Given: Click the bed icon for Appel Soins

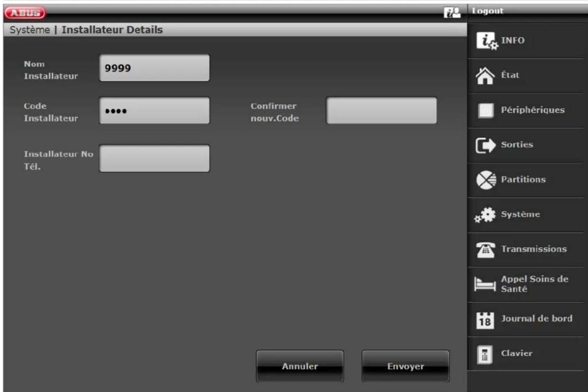Looking at the screenshot, I should pyautogui.click(x=485, y=284).
